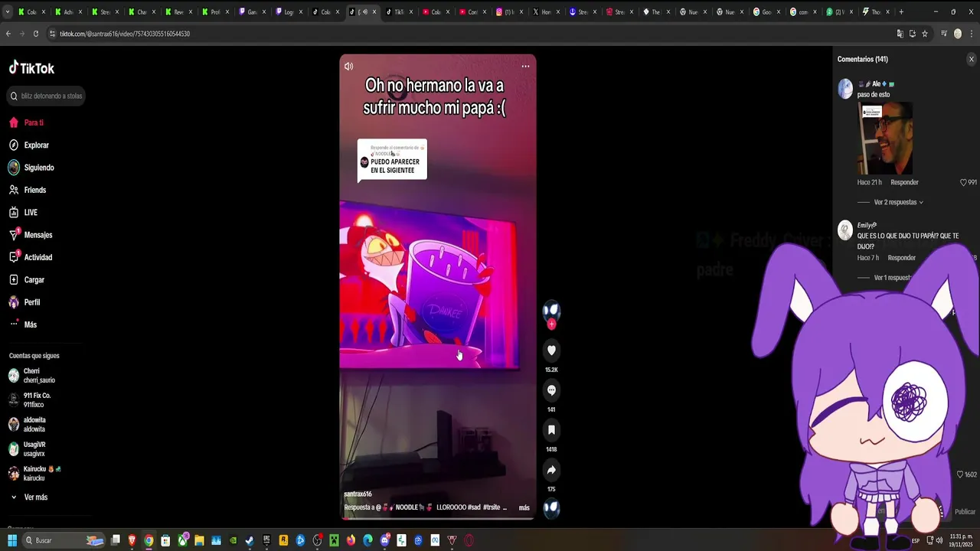Open followed account 911 Fix Co.
The width and height of the screenshot is (980, 551).
(30, 400)
